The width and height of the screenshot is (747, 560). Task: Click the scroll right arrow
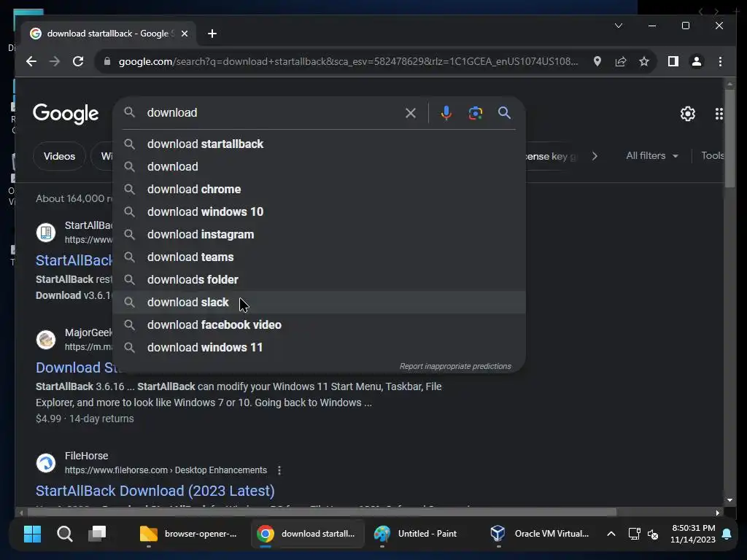coord(718,513)
